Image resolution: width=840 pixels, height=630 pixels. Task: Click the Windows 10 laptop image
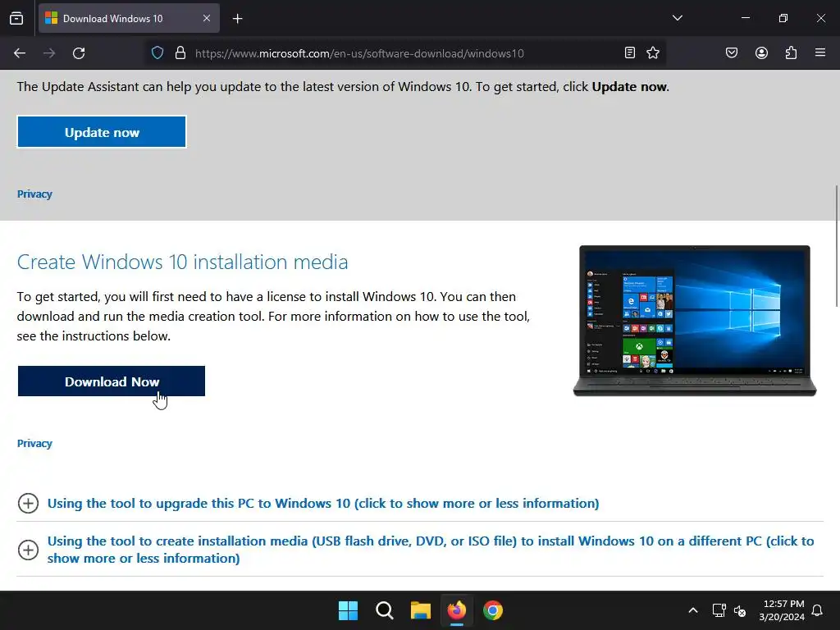click(695, 321)
